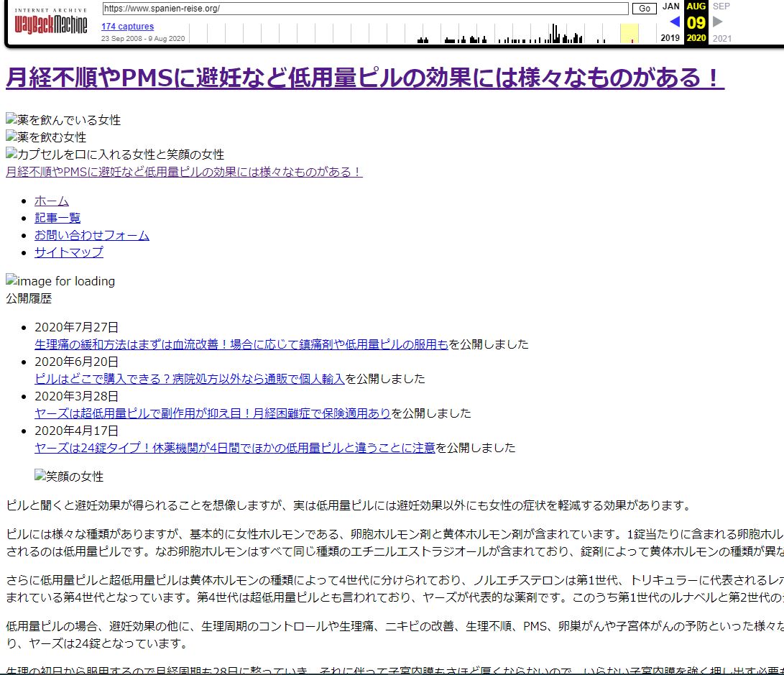This screenshot has height=675, width=784.
Task: Click the Wayback URL input field
Action: pos(365,9)
